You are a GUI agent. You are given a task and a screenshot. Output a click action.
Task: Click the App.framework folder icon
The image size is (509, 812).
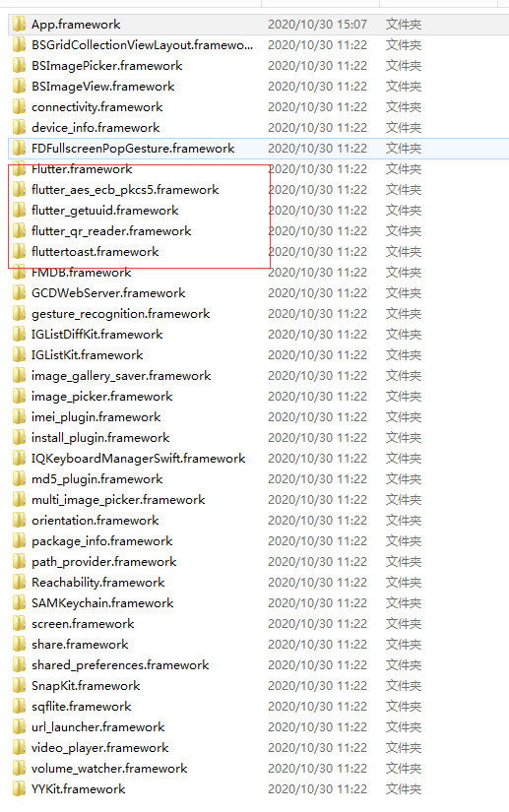[x=19, y=25]
